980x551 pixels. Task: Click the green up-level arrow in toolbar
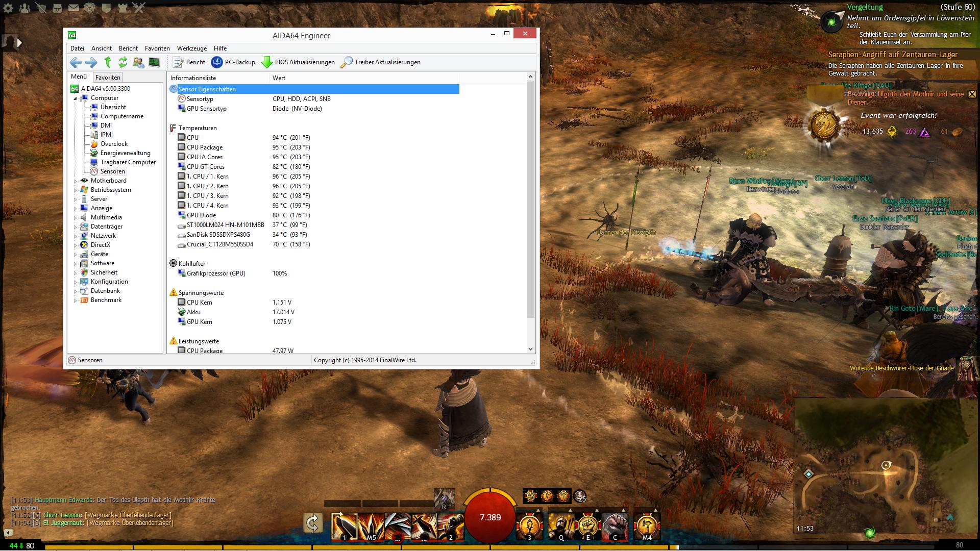[108, 62]
